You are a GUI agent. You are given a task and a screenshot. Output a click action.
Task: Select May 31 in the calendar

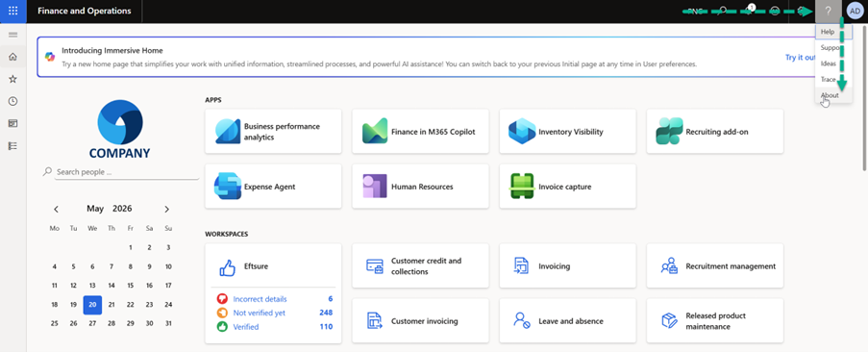[x=168, y=323]
